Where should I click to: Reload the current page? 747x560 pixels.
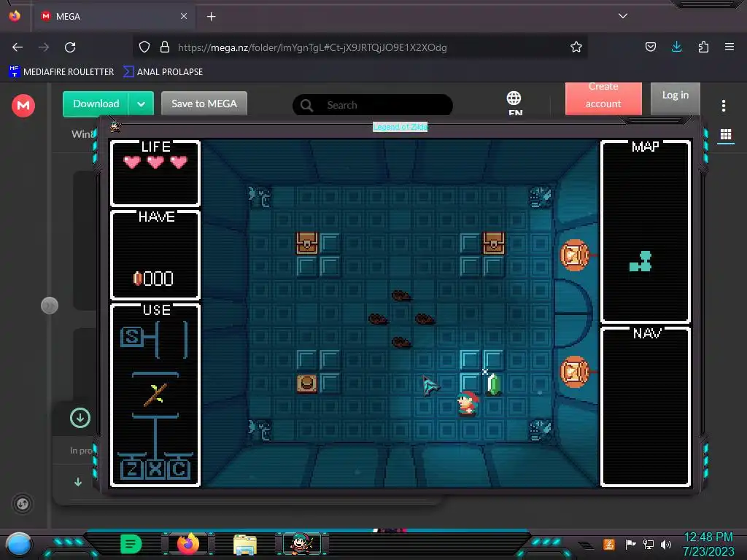(70, 47)
